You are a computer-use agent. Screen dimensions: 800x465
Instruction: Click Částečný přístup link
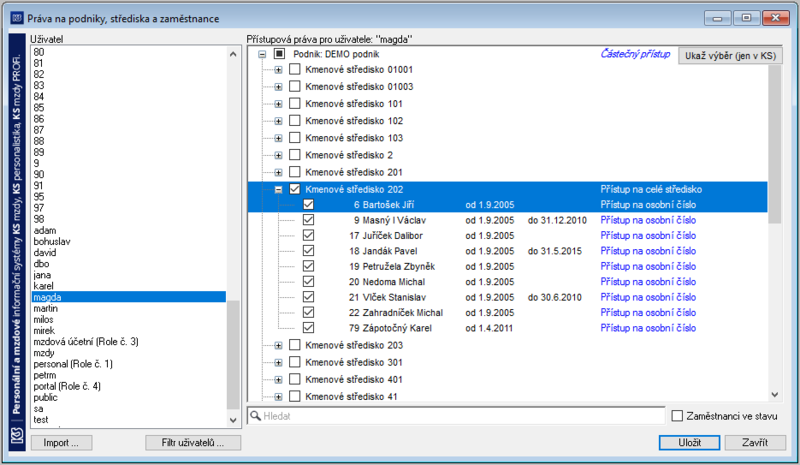click(x=635, y=54)
